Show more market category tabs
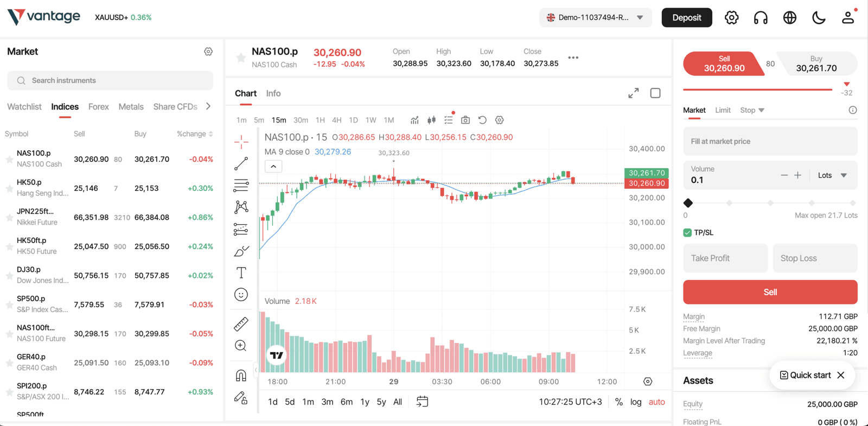 208,106
